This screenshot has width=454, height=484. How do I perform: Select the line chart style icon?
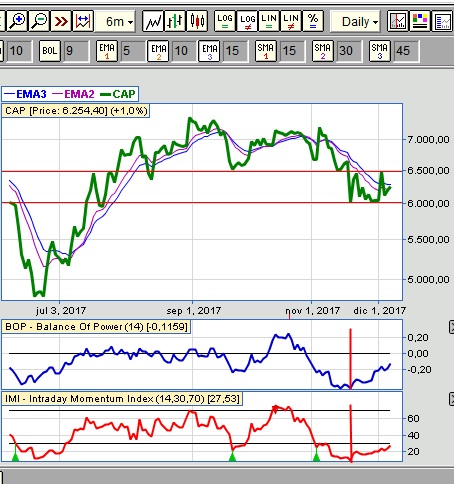(x=153, y=21)
